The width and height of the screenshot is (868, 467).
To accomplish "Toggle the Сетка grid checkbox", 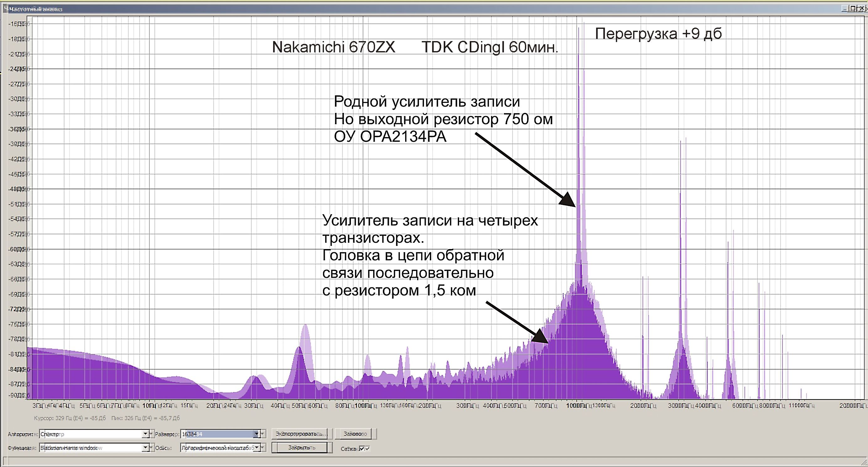I will (362, 448).
